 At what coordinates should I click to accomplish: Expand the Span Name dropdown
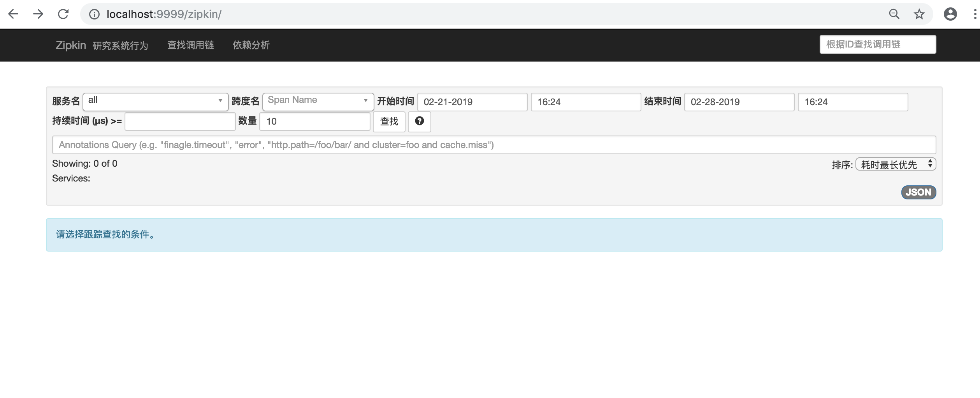pos(318,102)
